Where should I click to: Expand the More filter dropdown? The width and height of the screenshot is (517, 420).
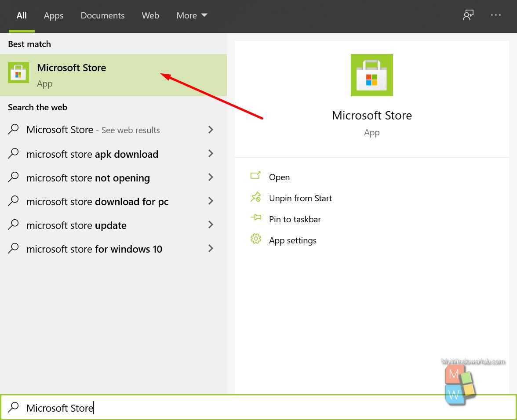[x=192, y=15]
